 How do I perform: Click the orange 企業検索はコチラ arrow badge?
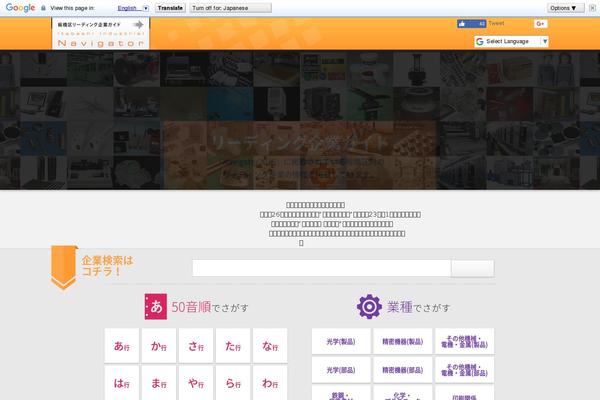64,267
